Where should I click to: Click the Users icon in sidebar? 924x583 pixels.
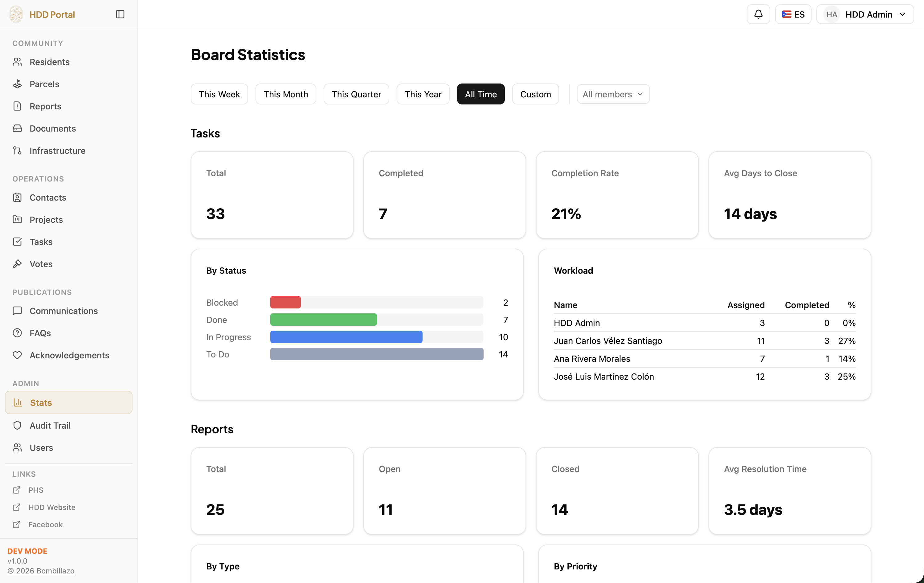tap(17, 448)
